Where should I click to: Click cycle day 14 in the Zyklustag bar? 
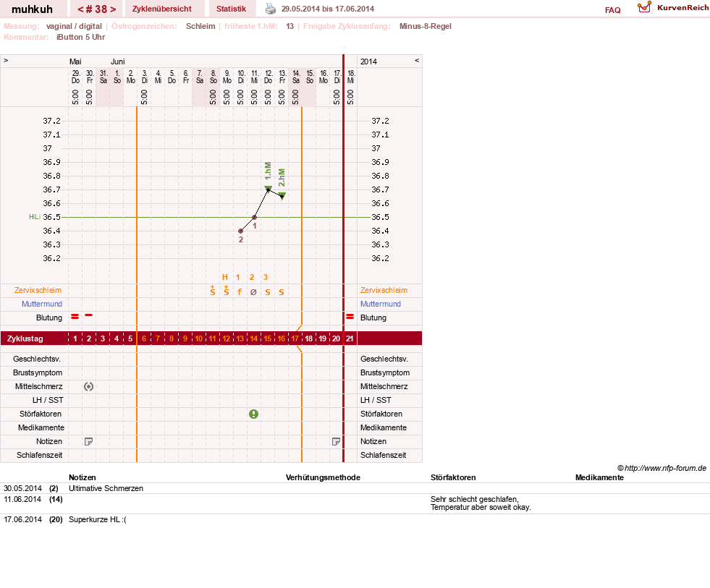(253, 338)
